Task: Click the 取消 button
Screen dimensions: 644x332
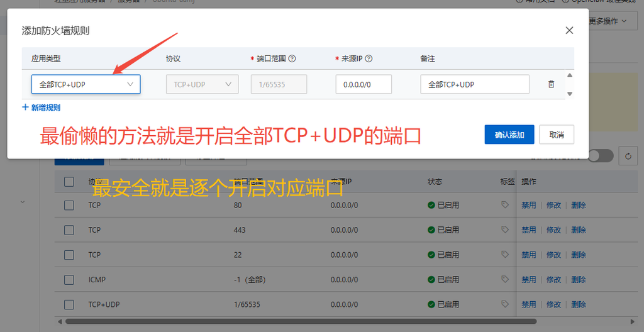Action: point(557,135)
